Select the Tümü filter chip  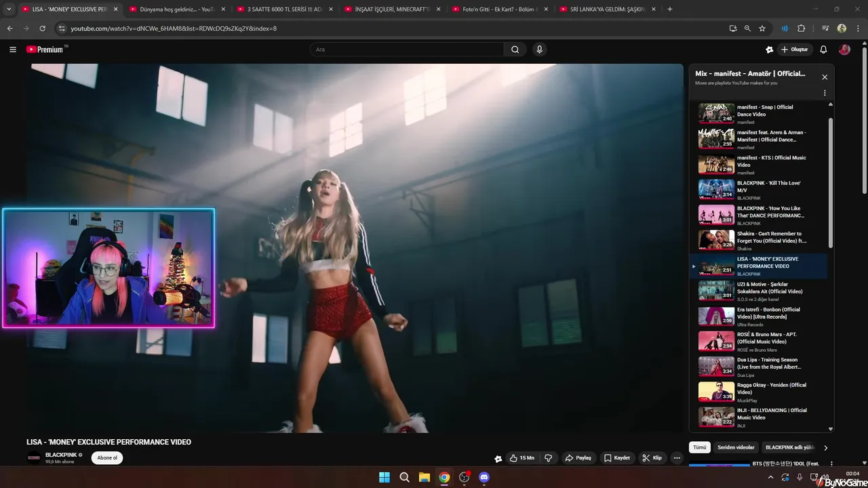tap(700, 448)
